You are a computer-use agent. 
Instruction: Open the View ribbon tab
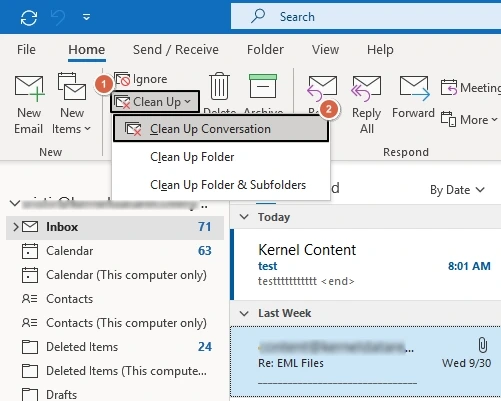pyautogui.click(x=325, y=50)
